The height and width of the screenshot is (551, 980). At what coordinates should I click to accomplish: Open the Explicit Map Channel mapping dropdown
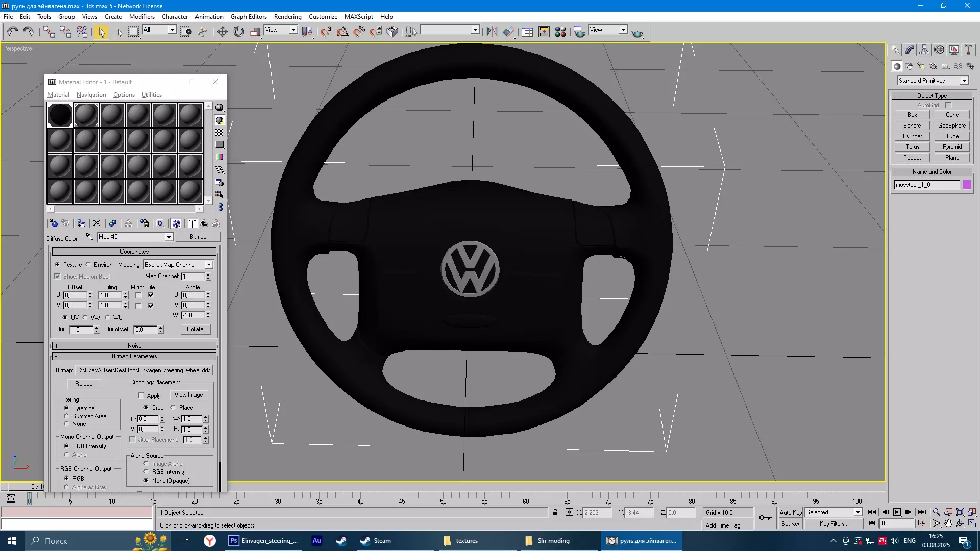click(x=208, y=265)
